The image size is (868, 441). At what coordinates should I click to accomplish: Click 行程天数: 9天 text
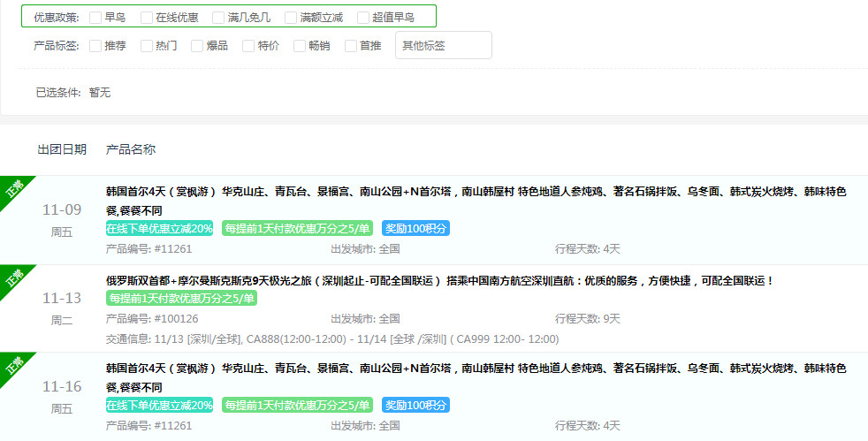point(588,319)
